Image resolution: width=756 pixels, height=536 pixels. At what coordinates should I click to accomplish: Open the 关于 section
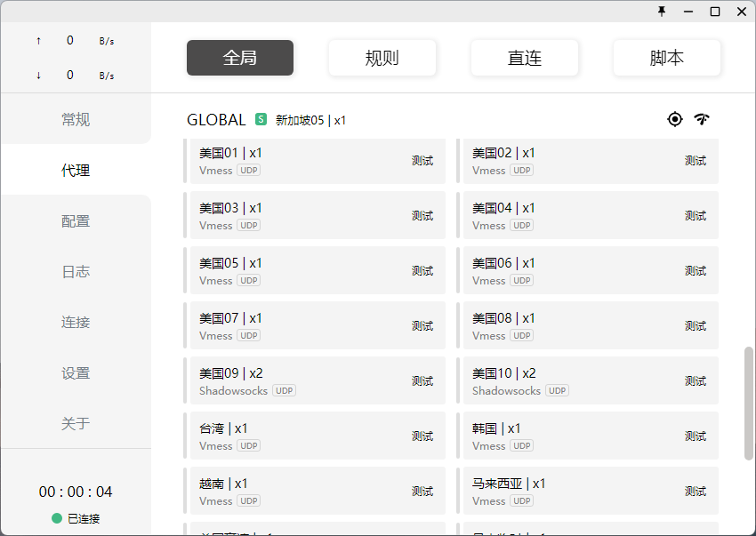coord(76,423)
